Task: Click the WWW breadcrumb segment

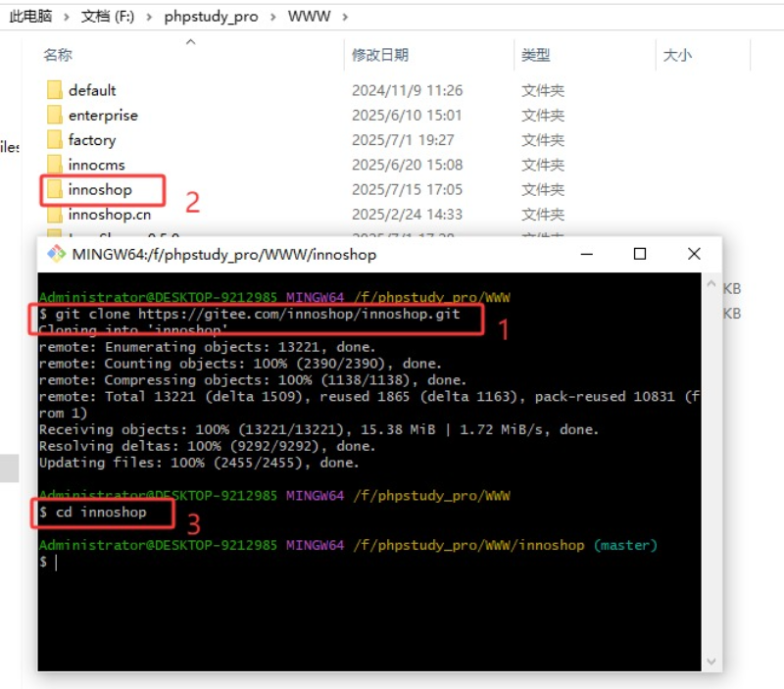Action: click(x=309, y=17)
